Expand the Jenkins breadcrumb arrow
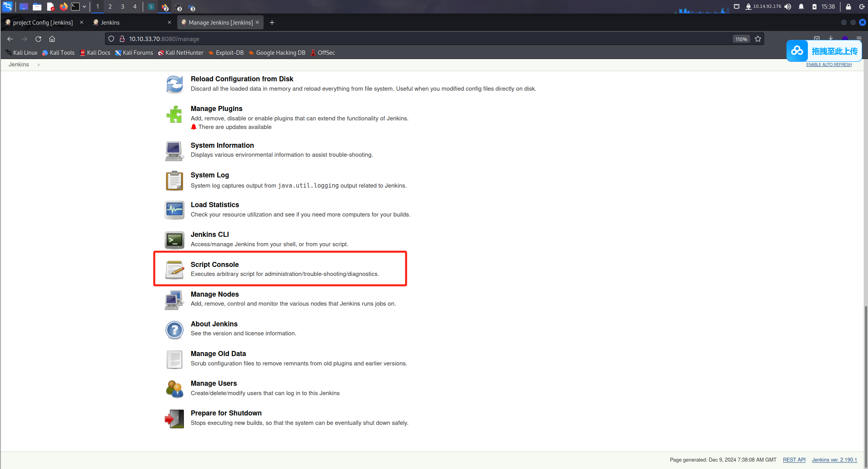 (x=39, y=65)
